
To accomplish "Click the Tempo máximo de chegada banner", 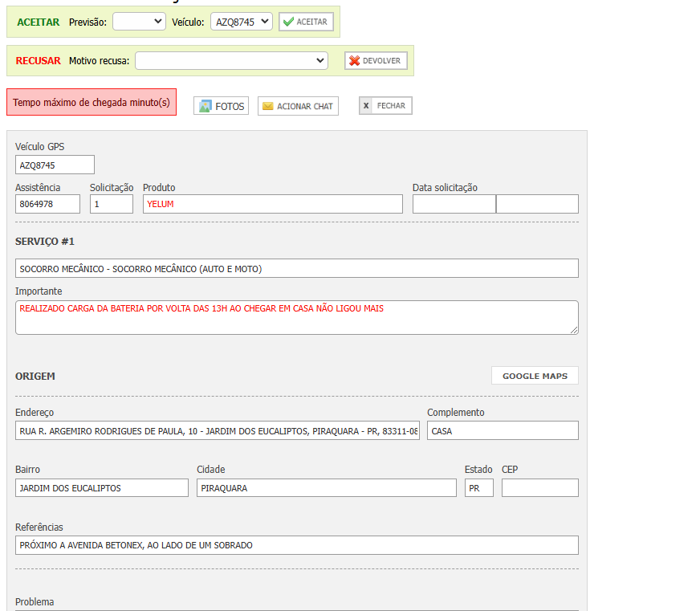I will pyautogui.click(x=92, y=103).
